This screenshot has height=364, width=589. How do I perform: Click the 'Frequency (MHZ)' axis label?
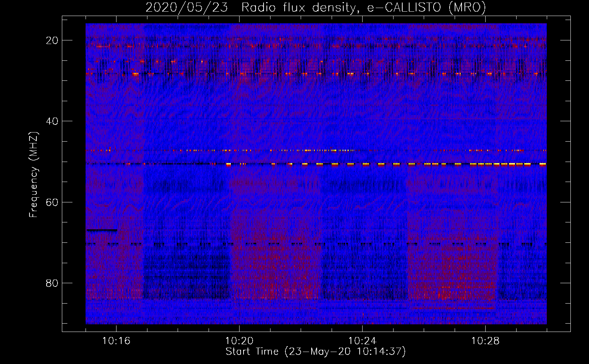[33, 175]
